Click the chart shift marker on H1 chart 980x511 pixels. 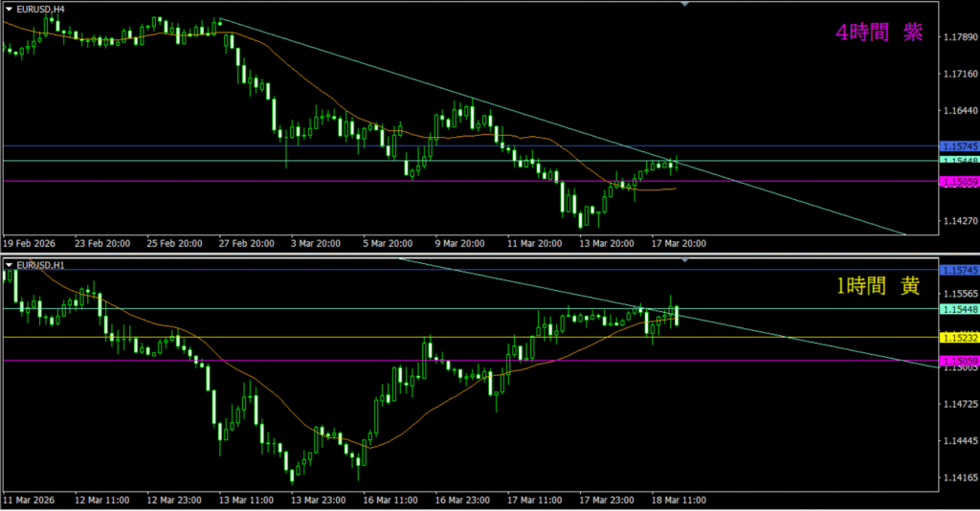683,259
